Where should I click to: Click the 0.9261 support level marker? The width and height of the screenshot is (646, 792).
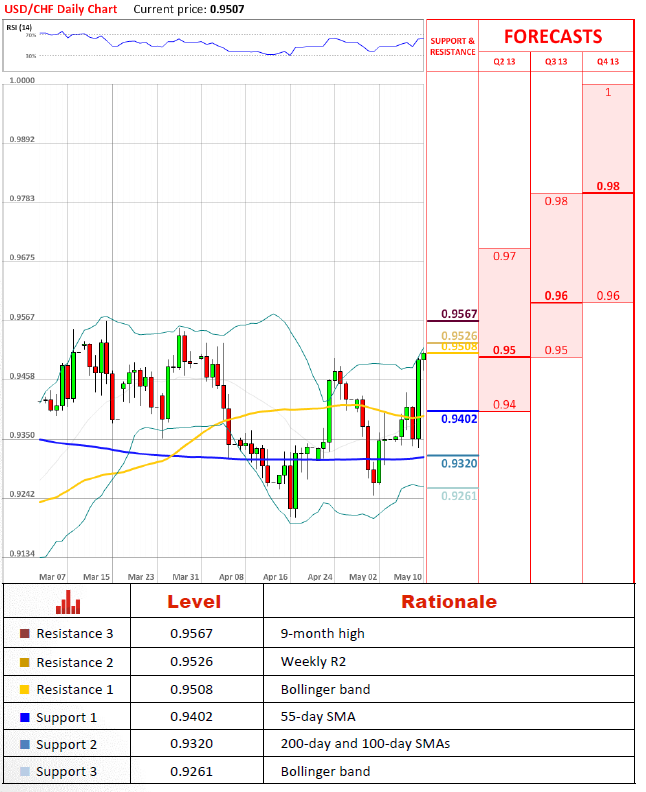coord(459,496)
